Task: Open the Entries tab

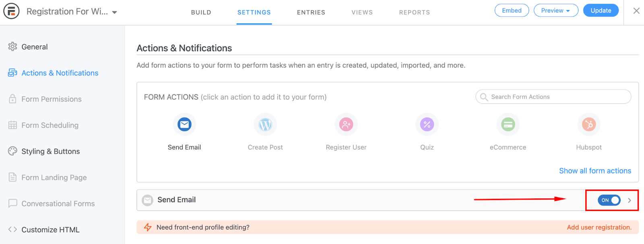Action: [311, 13]
